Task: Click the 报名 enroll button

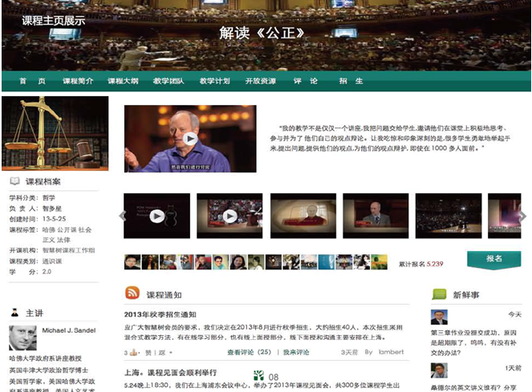Action: [494, 260]
